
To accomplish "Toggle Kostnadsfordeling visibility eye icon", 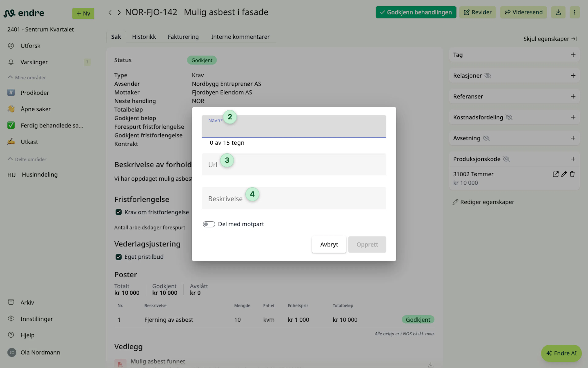I will tap(509, 117).
